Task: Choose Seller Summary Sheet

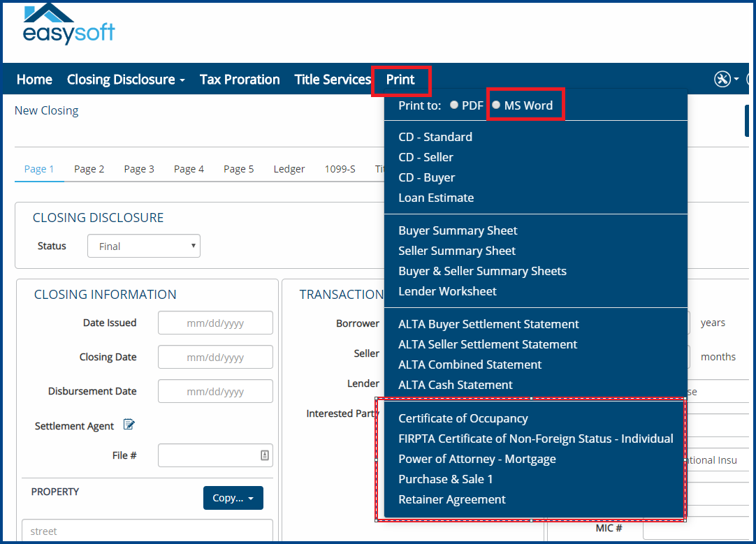Action: pos(456,251)
